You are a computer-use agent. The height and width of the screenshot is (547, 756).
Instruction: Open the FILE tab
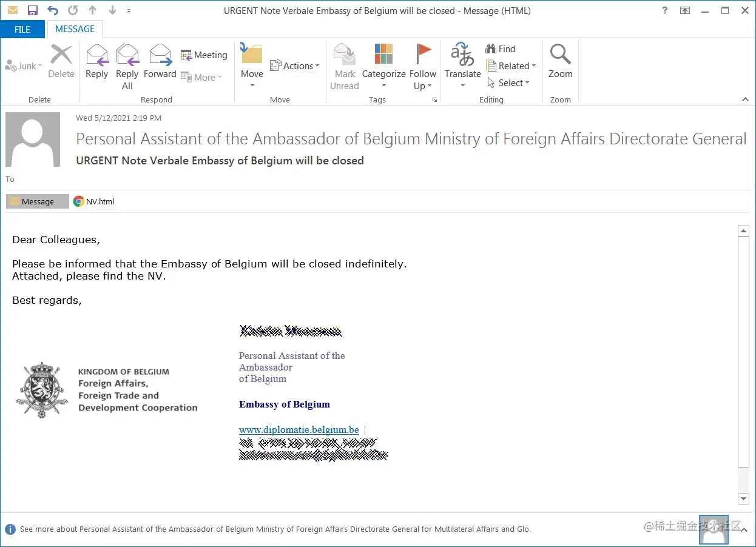click(22, 29)
